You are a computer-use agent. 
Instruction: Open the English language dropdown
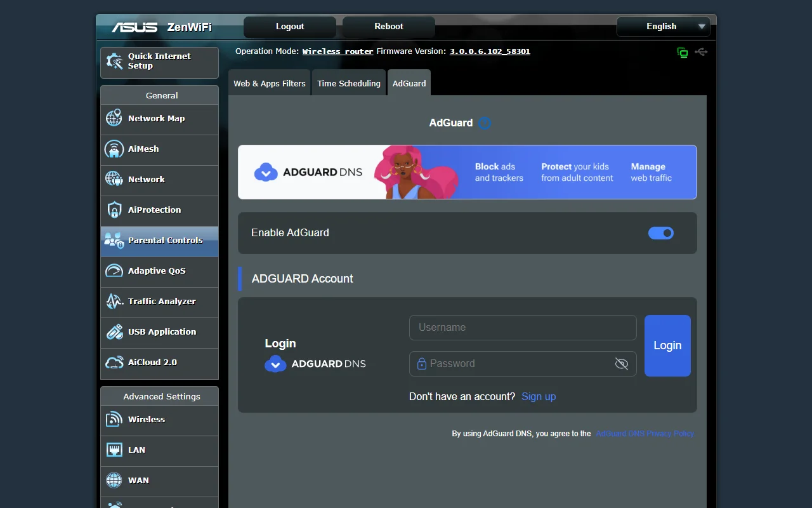coord(664,27)
